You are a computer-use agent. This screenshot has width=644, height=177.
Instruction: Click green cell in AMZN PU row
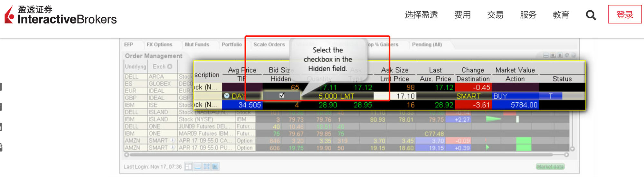pyautogui.click(x=524, y=147)
